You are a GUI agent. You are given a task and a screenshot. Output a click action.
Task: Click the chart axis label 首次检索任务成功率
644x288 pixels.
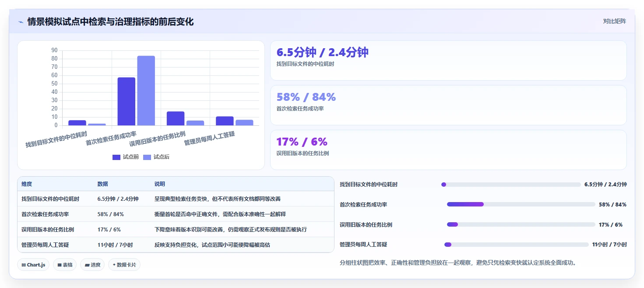[x=111, y=139]
